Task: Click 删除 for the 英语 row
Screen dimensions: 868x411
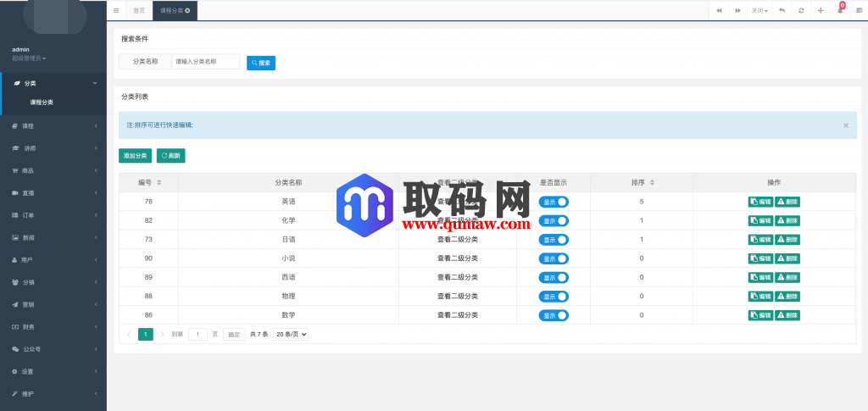Action: pyautogui.click(x=787, y=202)
